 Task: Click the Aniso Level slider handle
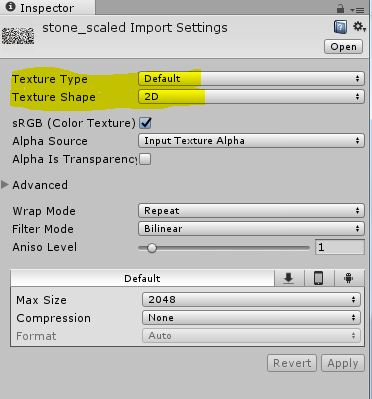pos(152,248)
